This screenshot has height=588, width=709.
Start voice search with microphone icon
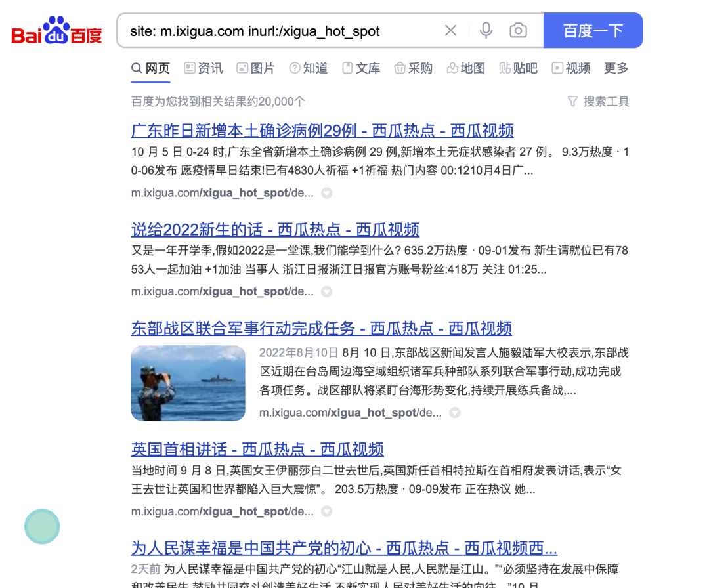coord(486,31)
